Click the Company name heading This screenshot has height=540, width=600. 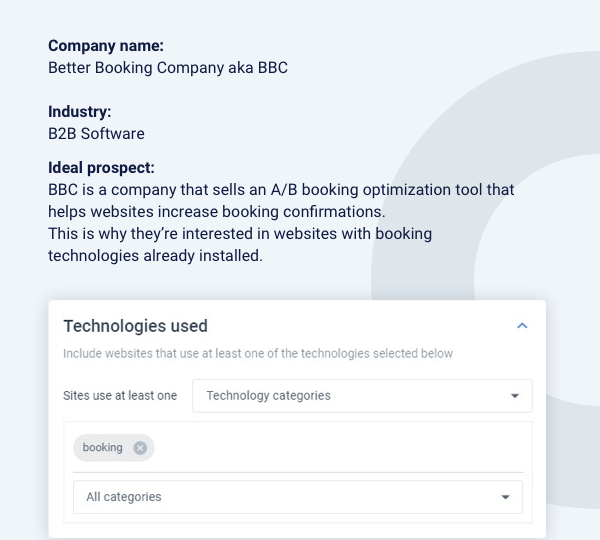(106, 45)
